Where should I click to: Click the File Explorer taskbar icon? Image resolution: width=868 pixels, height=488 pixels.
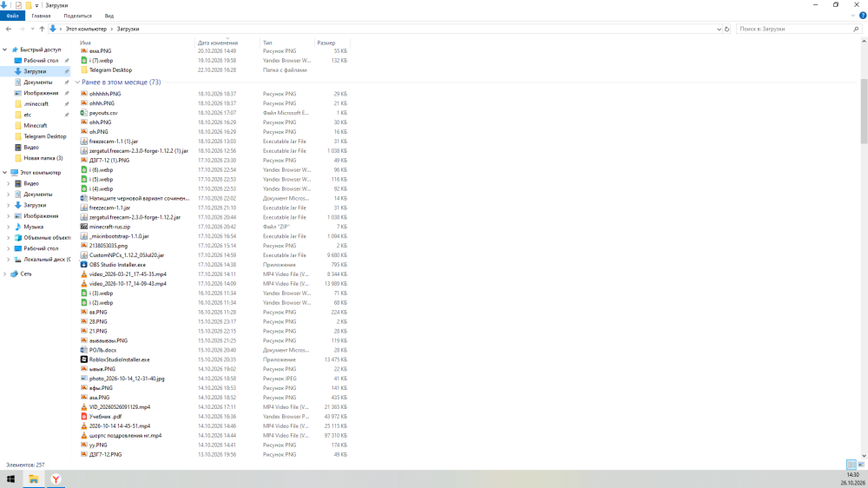click(x=33, y=479)
